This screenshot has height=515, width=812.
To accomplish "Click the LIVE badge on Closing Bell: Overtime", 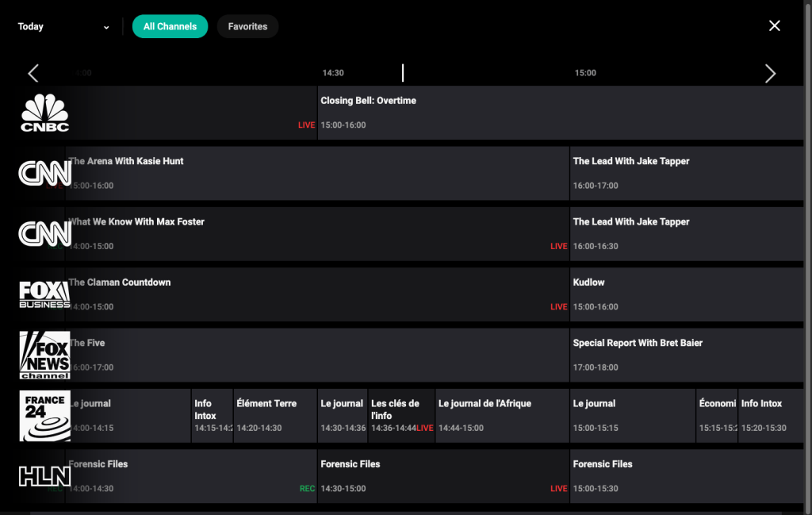I will point(306,125).
